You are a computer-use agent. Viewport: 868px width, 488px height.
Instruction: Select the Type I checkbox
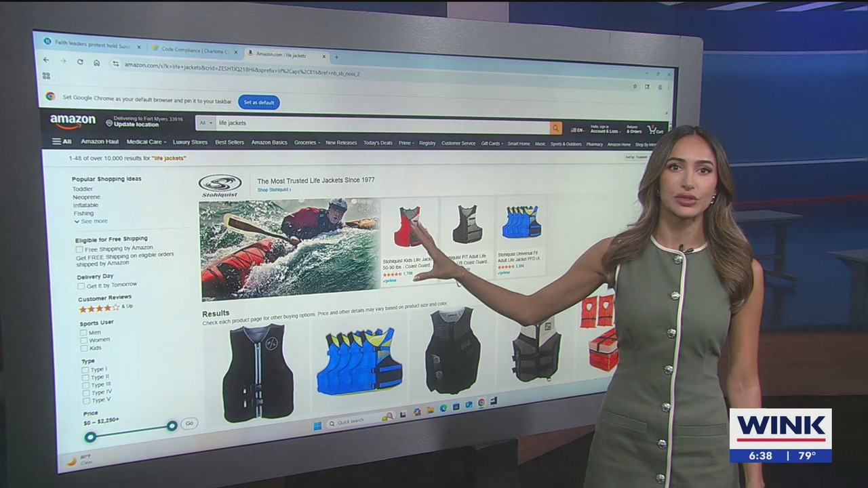click(x=85, y=370)
